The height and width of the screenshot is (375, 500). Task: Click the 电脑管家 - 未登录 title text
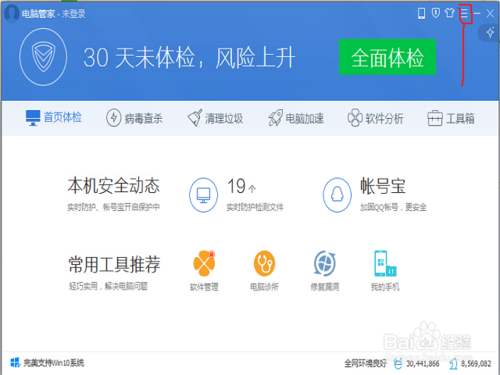pyautogui.click(x=54, y=14)
